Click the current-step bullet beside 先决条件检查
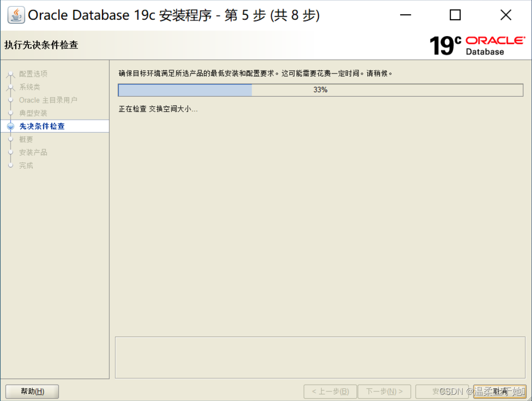Screen dimensions: 532x401 [x=11, y=126]
